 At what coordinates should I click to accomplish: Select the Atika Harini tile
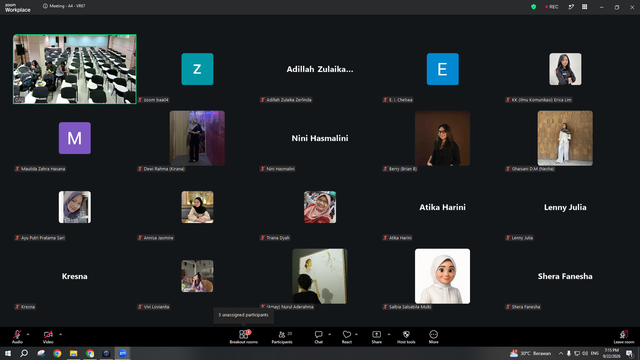[442, 207]
